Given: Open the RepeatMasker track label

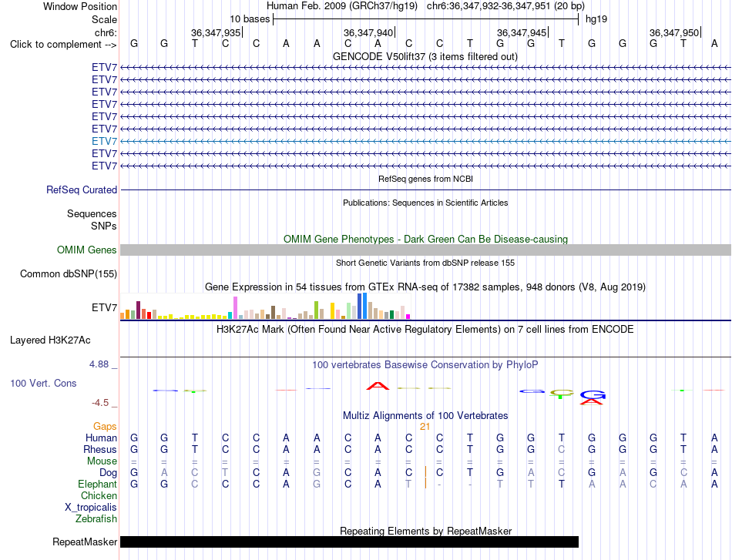Looking at the screenshot, I should pyautogui.click(x=85, y=542).
